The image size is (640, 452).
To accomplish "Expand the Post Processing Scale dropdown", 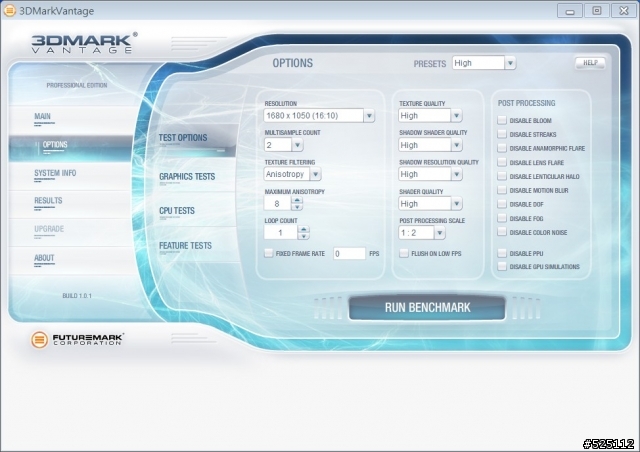I will tap(440, 233).
